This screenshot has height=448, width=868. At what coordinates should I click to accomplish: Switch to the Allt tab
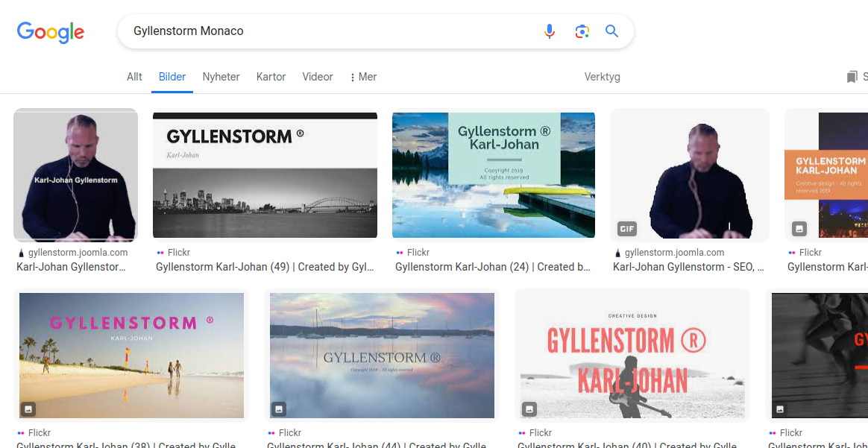click(x=134, y=77)
